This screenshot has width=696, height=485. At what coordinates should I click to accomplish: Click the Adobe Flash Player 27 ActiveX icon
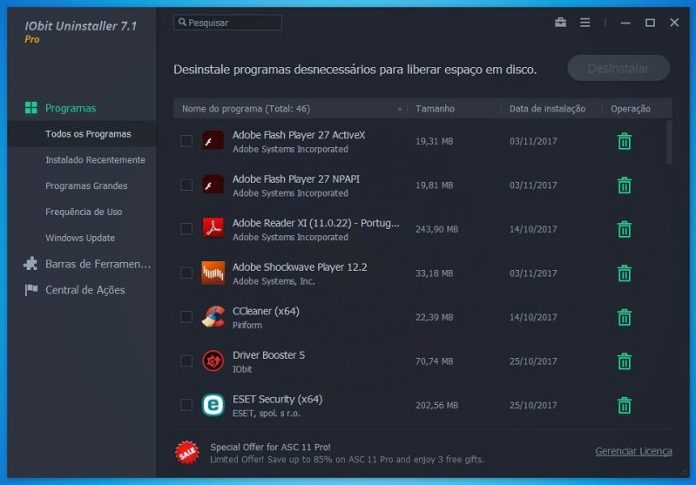tap(213, 141)
